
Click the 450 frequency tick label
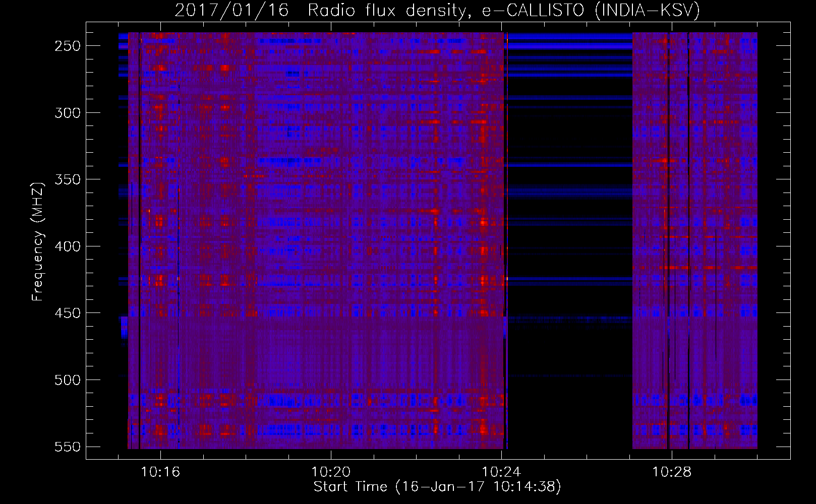(68, 313)
